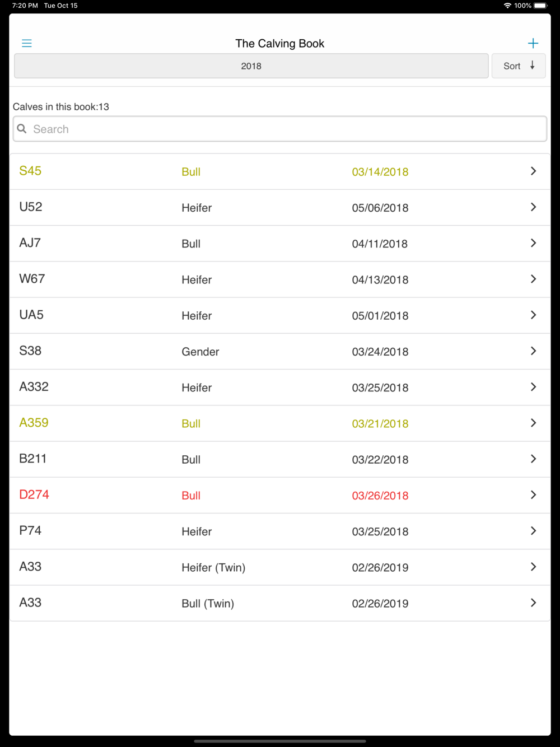Expand the S45 row chevron
560x747 pixels.
pyautogui.click(x=533, y=171)
